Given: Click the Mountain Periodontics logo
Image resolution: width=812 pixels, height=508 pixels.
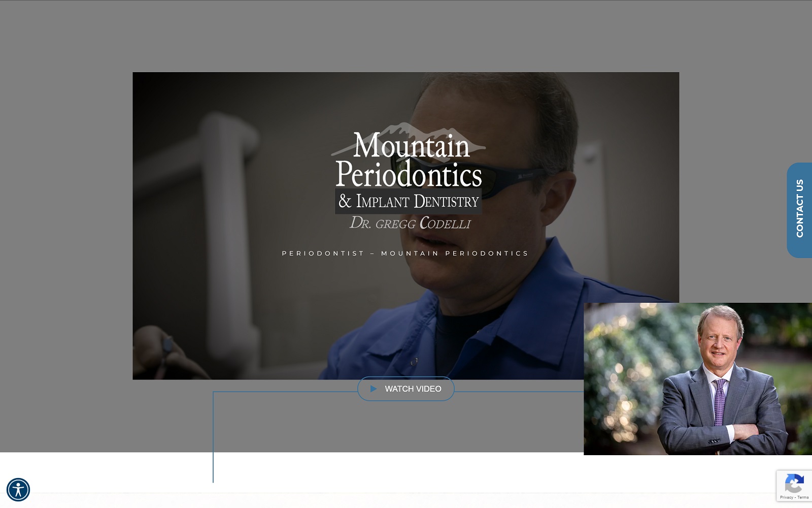Looking at the screenshot, I should [x=409, y=176].
